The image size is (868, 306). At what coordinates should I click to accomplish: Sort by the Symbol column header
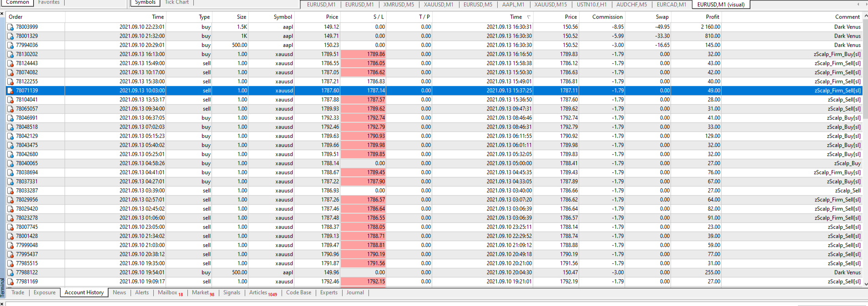[x=283, y=17]
